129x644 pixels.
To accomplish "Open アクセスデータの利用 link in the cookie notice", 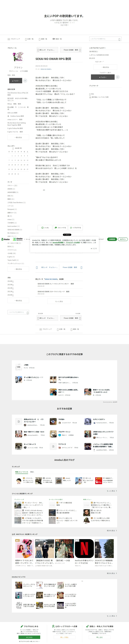I will (x=73, y=242).
